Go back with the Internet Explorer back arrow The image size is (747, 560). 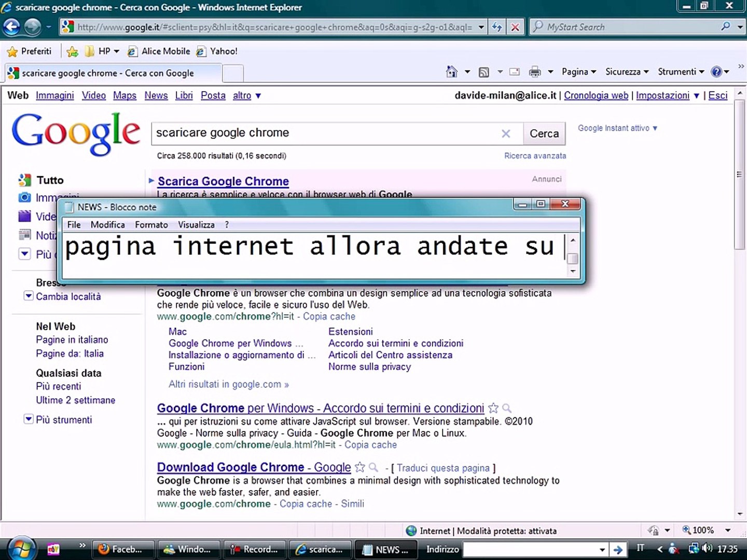click(12, 27)
